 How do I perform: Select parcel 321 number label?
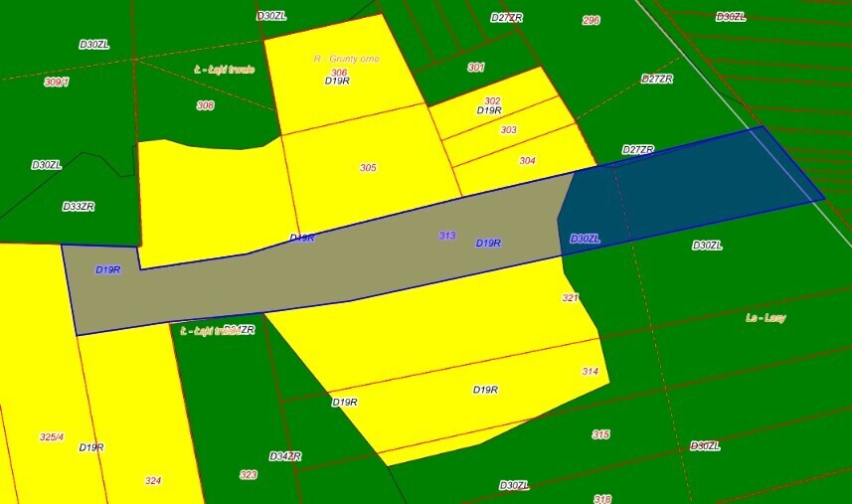coord(570,298)
